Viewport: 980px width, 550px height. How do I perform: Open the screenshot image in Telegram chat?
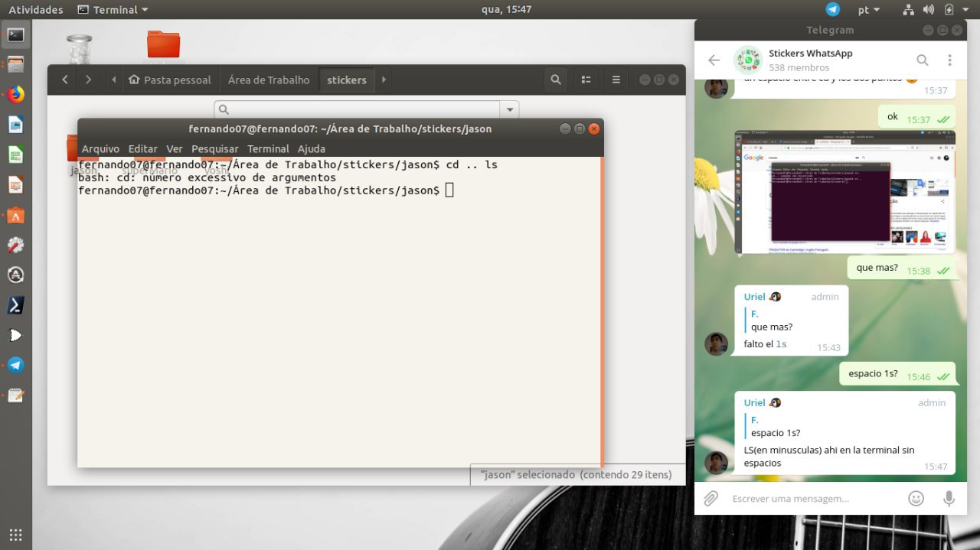(844, 192)
